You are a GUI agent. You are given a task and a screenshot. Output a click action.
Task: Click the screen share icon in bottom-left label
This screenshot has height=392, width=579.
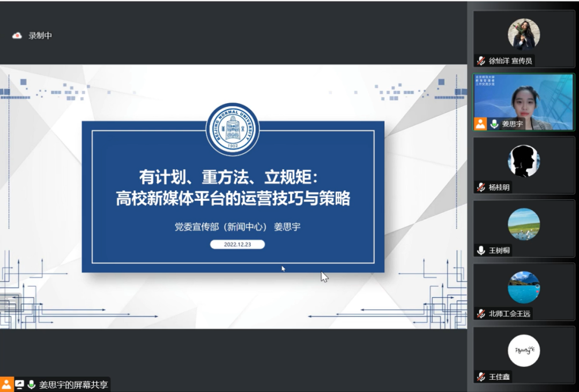tap(20, 385)
